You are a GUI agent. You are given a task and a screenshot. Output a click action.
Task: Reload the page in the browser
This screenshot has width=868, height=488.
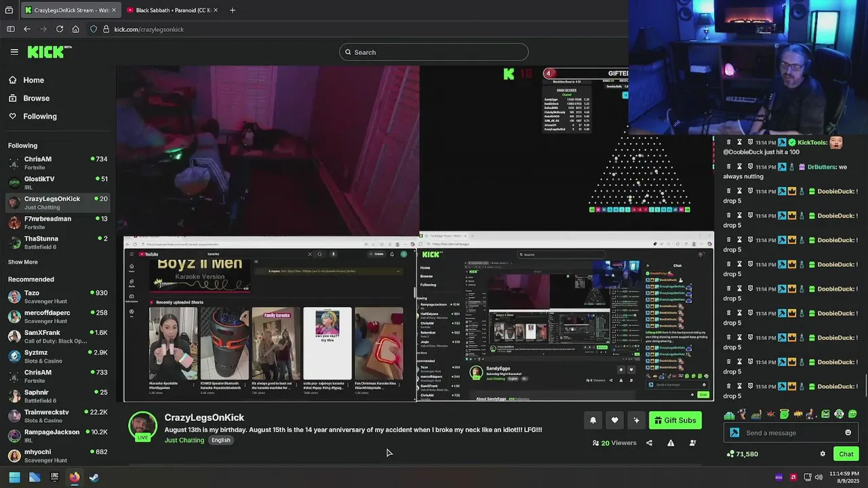[60, 29]
